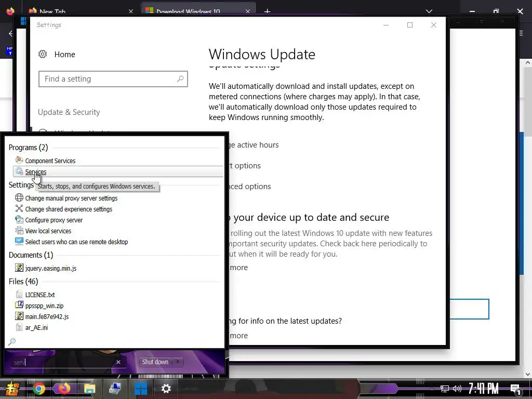
Task: Open the list all tabs dropdown
Action: 429,11
